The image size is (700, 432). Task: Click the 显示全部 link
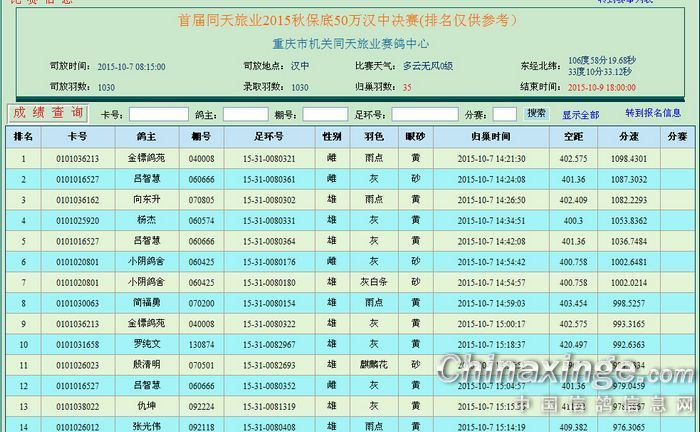tap(580, 115)
